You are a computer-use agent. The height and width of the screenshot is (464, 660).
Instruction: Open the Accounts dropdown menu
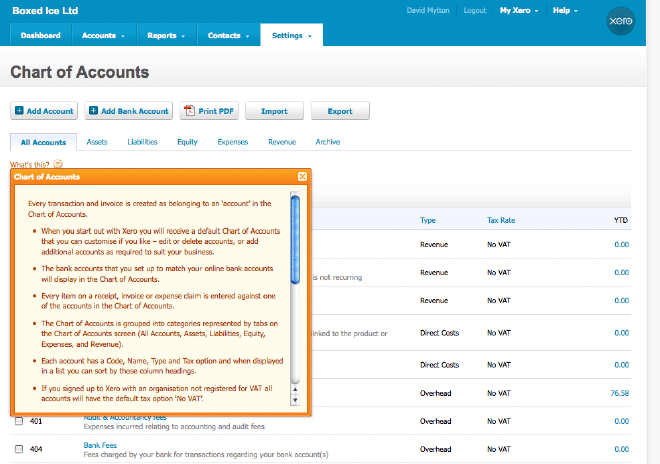104,36
